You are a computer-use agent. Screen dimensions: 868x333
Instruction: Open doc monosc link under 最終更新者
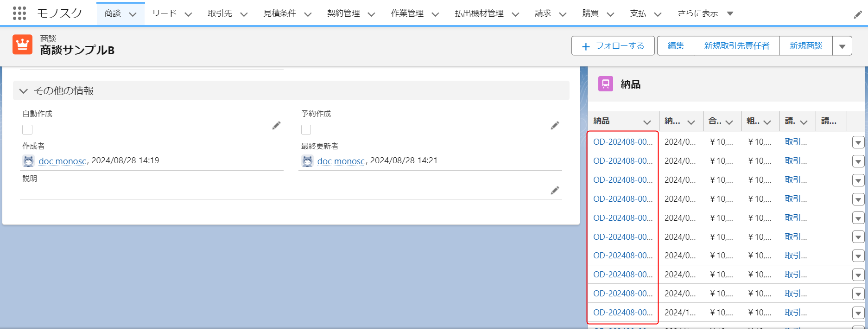pyautogui.click(x=341, y=161)
